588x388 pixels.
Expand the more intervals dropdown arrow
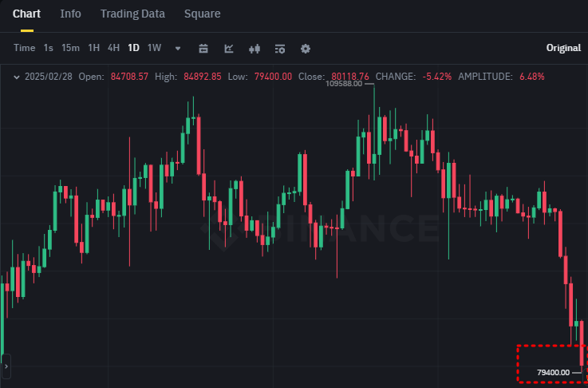coord(178,49)
